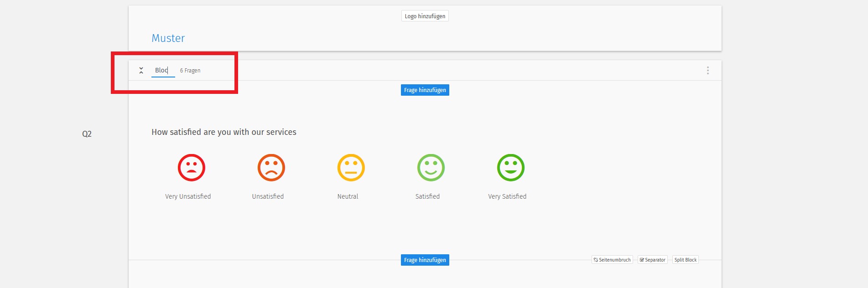Click the Neutral label

coord(348,196)
